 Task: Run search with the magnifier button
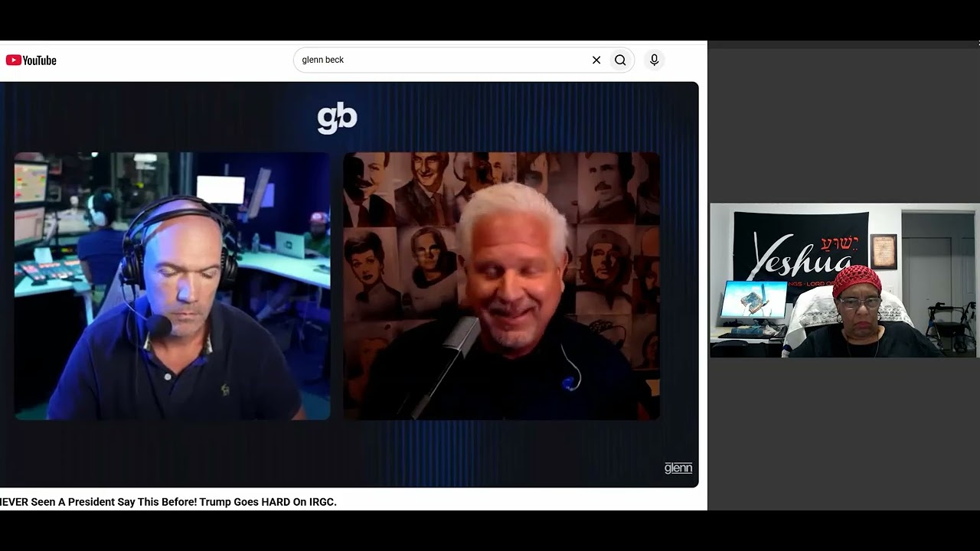tap(620, 60)
